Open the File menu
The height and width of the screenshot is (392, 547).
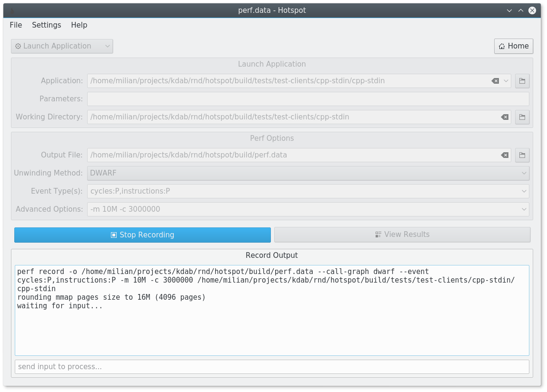pyautogui.click(x=15, y=25)
